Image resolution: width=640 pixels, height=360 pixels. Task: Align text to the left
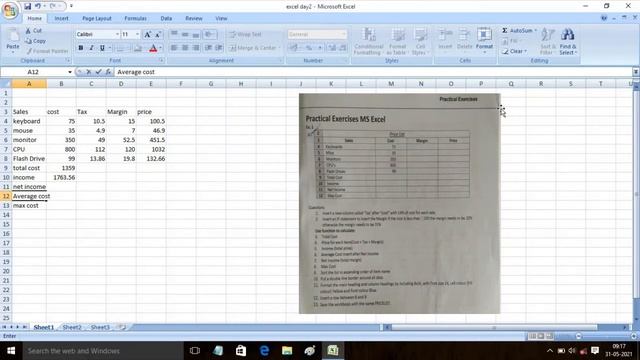pyautogui.click(x=174, y=48)
